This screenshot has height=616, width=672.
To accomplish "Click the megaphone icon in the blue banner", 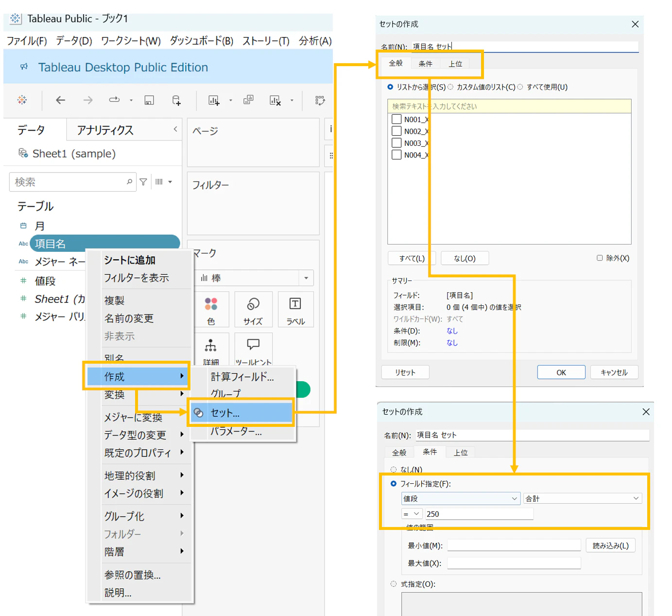I will click(24, 67).
